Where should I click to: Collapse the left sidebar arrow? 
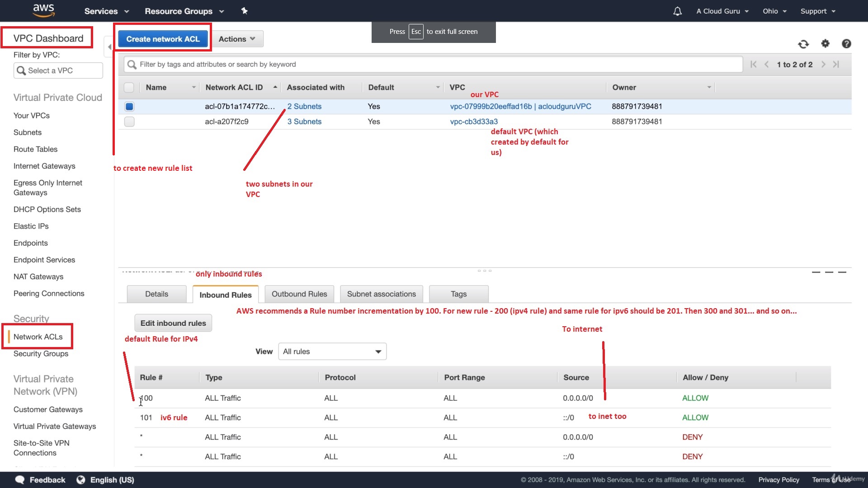pos(109,47)
